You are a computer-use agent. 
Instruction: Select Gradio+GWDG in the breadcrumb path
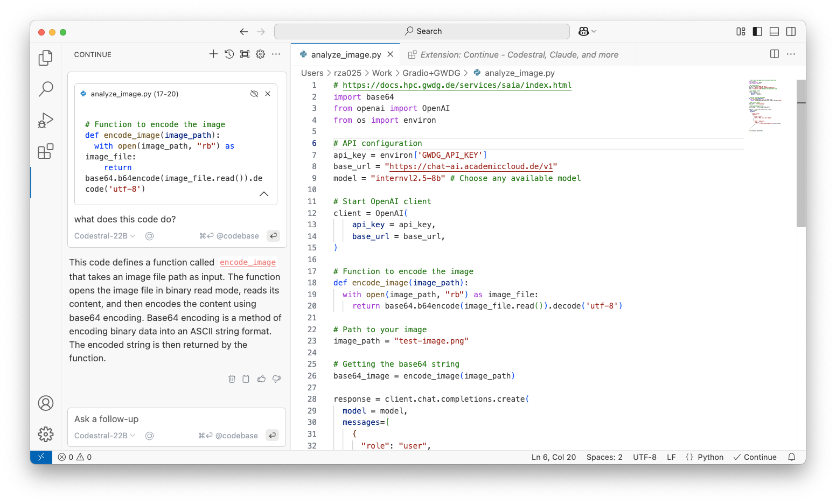pyautogui.click(x=431, y=73)
